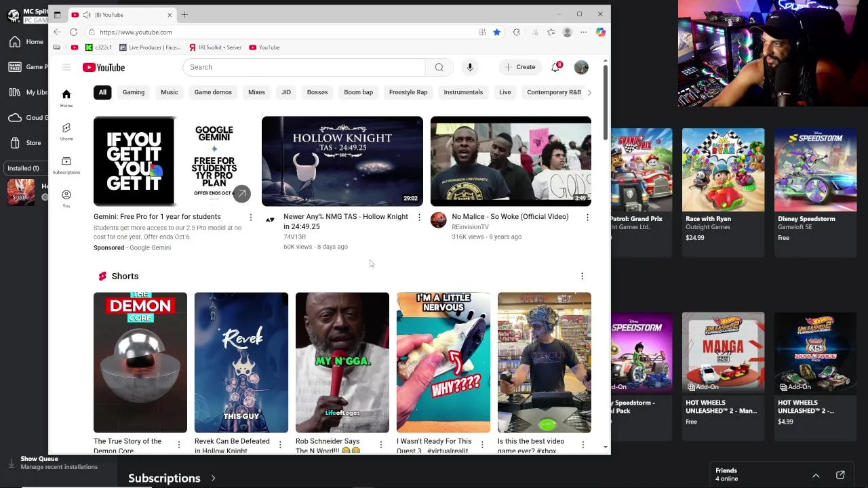Open options for the Gemini ad
Screen dimensions: 868x488
point(250,217)
